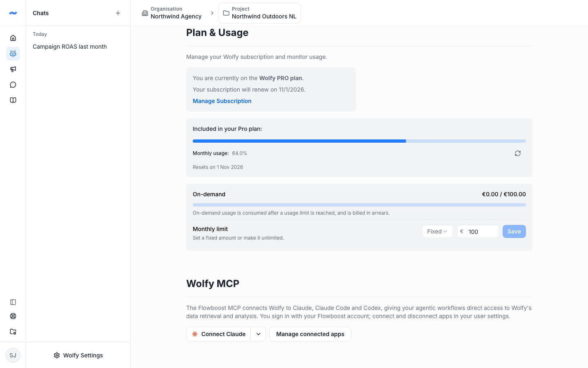
Task: Open the Wolfy Settings button
Action: [78, 355]
